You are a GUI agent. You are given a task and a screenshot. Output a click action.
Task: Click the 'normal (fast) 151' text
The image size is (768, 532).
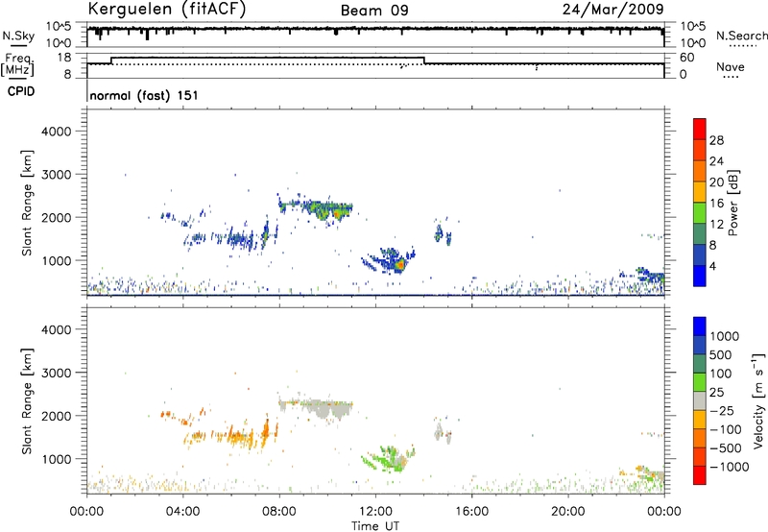click(x=144, y=95)
